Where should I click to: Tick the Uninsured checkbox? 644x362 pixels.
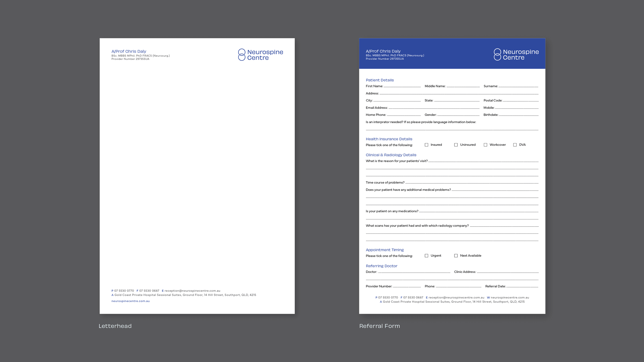click(456, 145)
